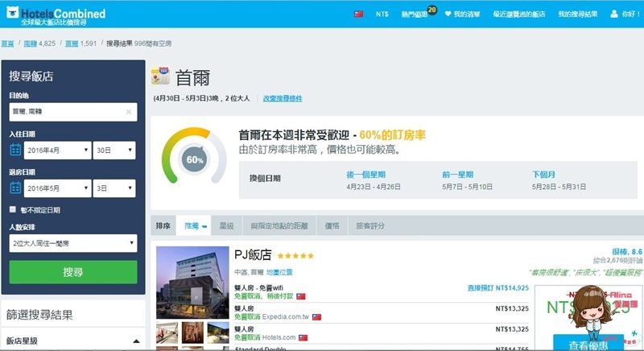The height and width of the screenshot is (351, 644).
Task: Sort results by 旅客評分 tab
Action: [370, 225]
